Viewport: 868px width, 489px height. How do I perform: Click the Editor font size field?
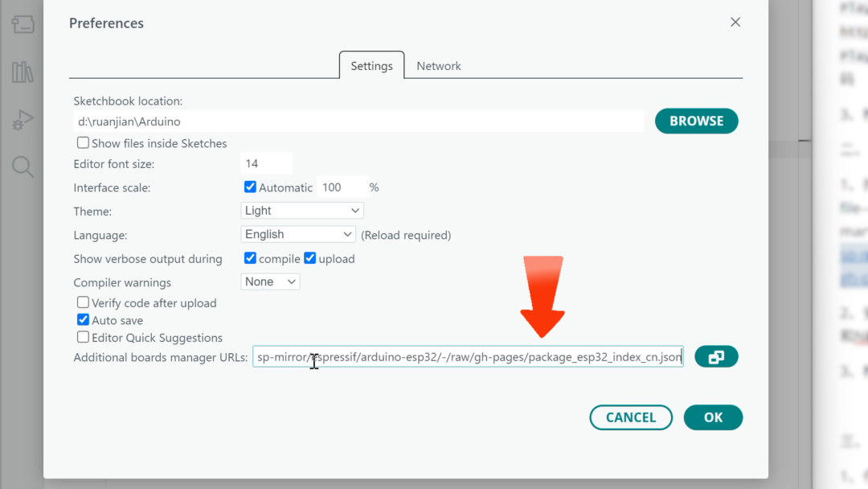[x=266, y=164]
